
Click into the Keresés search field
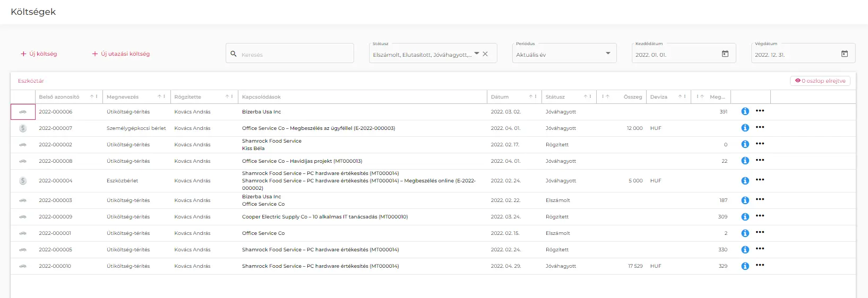pos(295,55)
